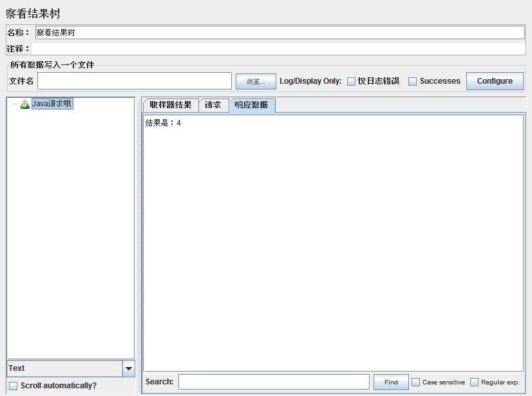Click the Search text field
532x396 pixels.
click(274, 382)
